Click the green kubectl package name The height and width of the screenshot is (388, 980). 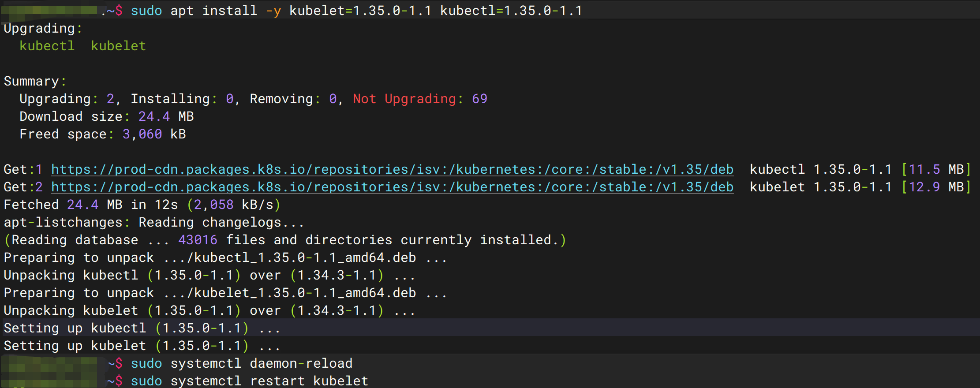pos(47,46)
